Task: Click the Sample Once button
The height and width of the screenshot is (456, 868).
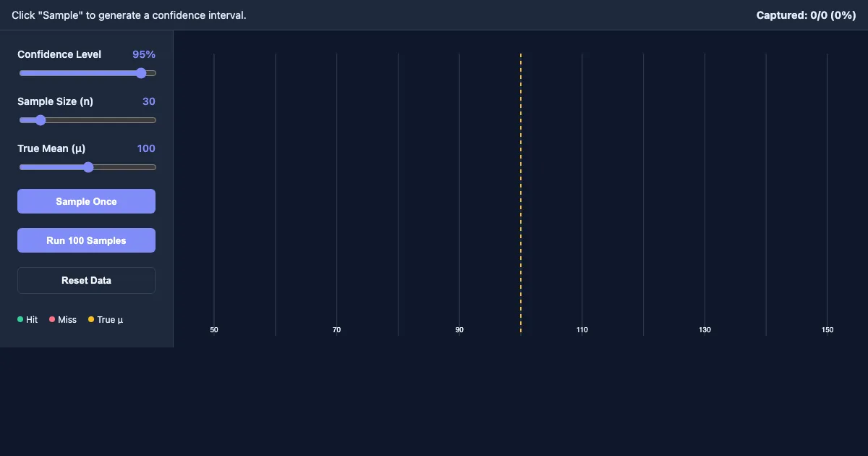Action: 86,201
